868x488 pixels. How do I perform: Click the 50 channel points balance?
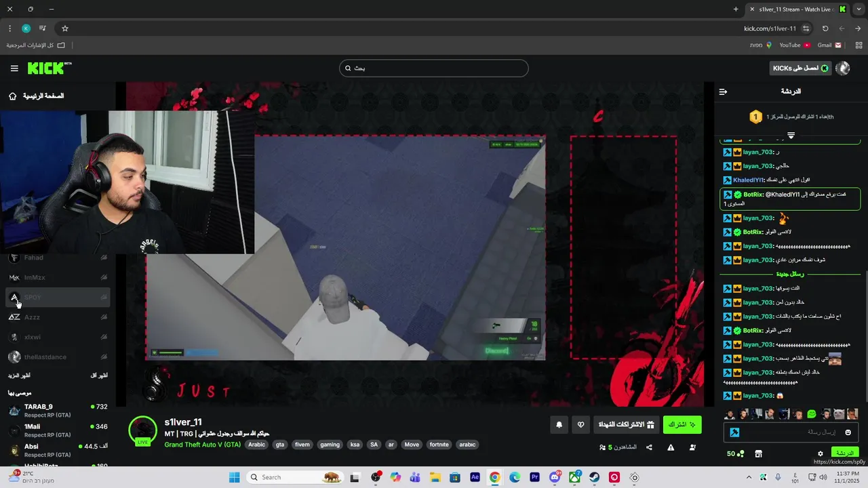click(735, 453)
